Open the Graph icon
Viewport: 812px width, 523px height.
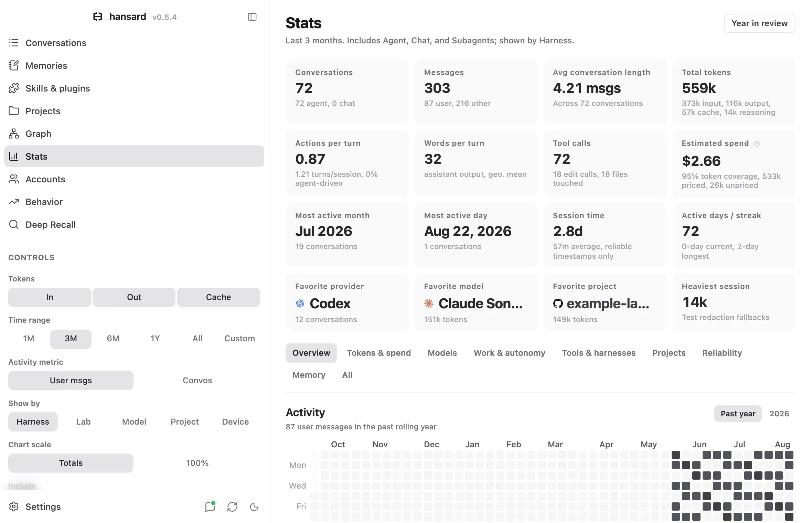coord(14,134)
